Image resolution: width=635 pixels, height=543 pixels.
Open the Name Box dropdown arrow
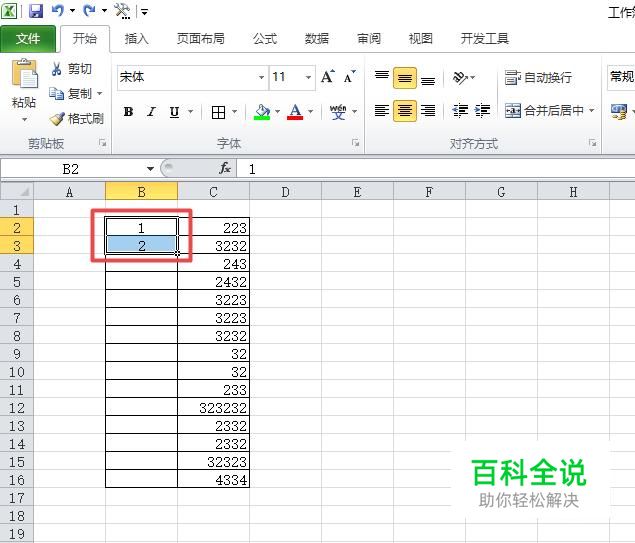click(x=150, y=169)
